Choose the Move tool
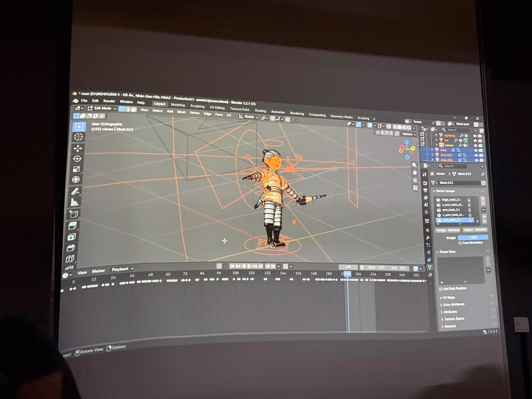The height and width of the screenshot is (399, 532). (x=78, y=148)
